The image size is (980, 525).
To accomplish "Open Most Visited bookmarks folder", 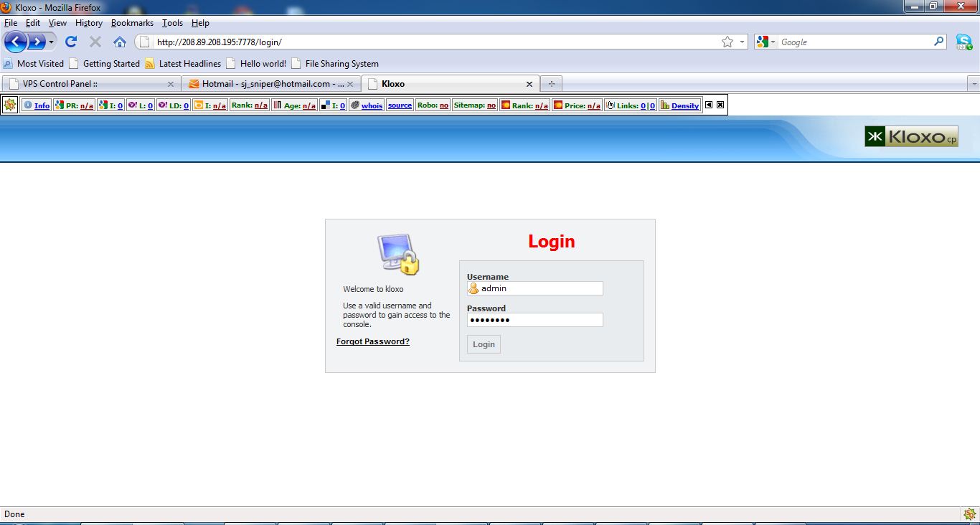I will (x=34, y=64).
